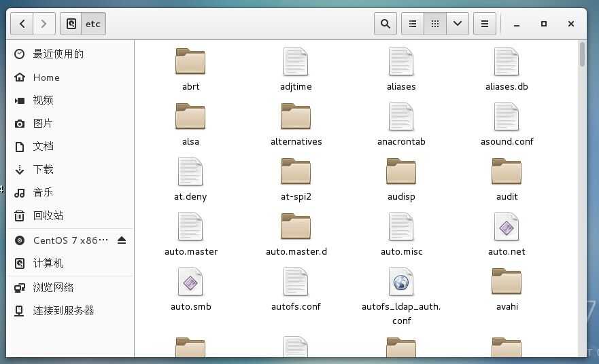This screenshot has height=364, width=599.
Task: Select the abrt folder icon
Action: (190, 61)
